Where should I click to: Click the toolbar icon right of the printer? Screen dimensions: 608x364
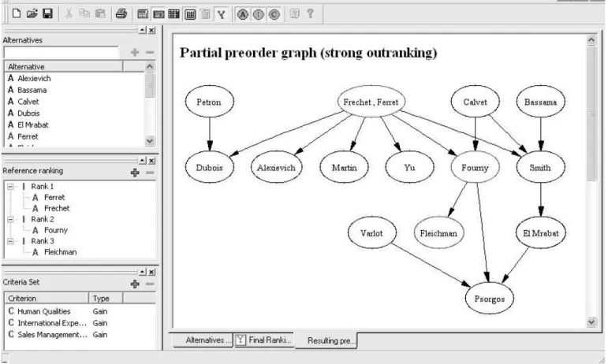143,15
